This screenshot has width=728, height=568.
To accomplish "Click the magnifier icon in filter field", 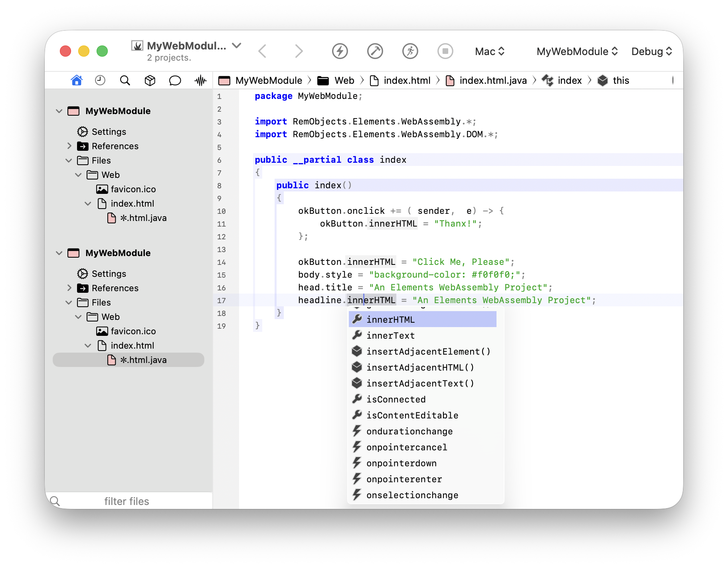I will tap(55, 501).
